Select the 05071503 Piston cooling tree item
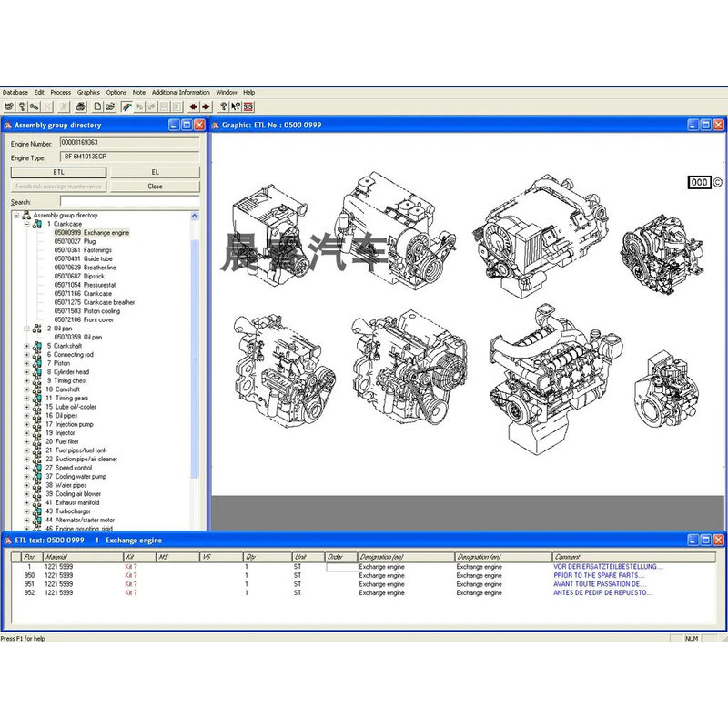Viewport: 728px width, 728px height. click(86, 311)
